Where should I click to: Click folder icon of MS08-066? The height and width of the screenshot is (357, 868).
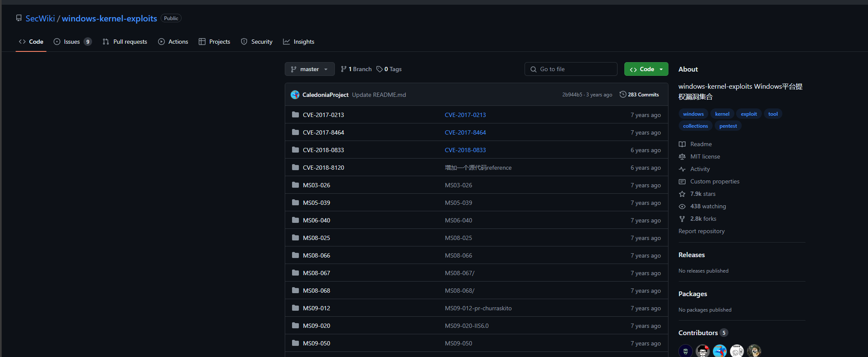[x=295, y=255]
